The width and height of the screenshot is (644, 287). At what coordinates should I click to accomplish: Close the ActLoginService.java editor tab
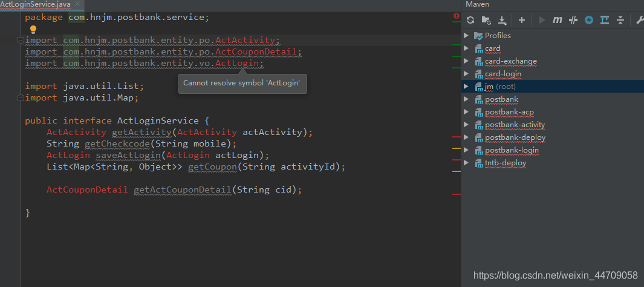(77, 4)
